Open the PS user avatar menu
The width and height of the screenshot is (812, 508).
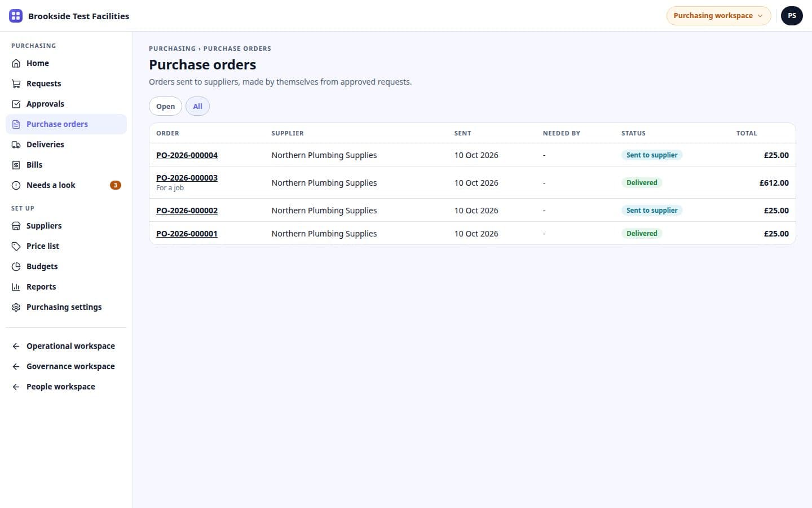(x=792, y=16)
